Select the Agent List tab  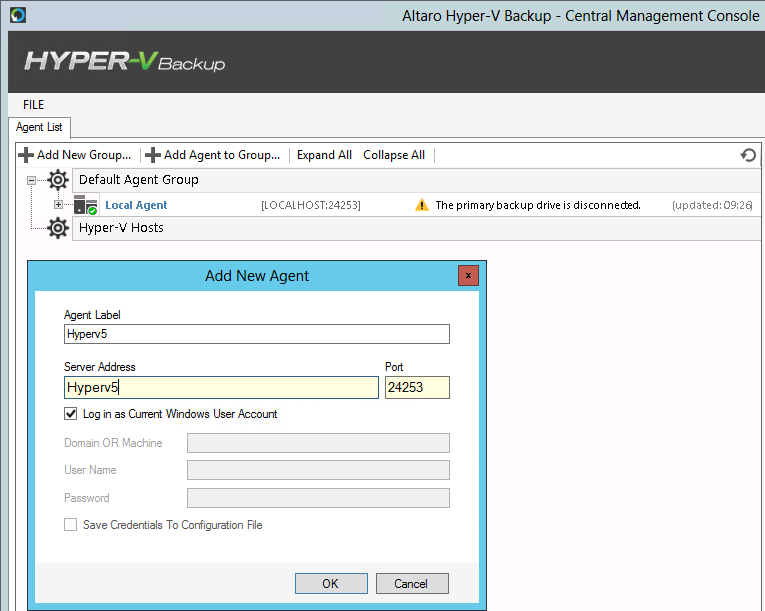click(x=40, y=127)
